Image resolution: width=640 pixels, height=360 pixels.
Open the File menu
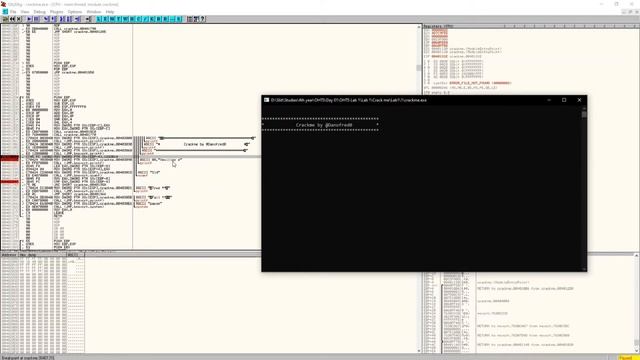tap(13, 12)
